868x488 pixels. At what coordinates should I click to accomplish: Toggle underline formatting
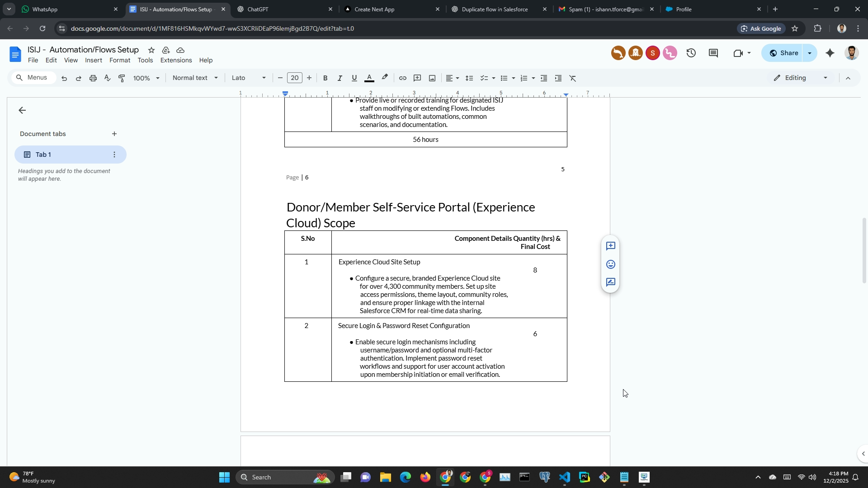coord(354,78)
